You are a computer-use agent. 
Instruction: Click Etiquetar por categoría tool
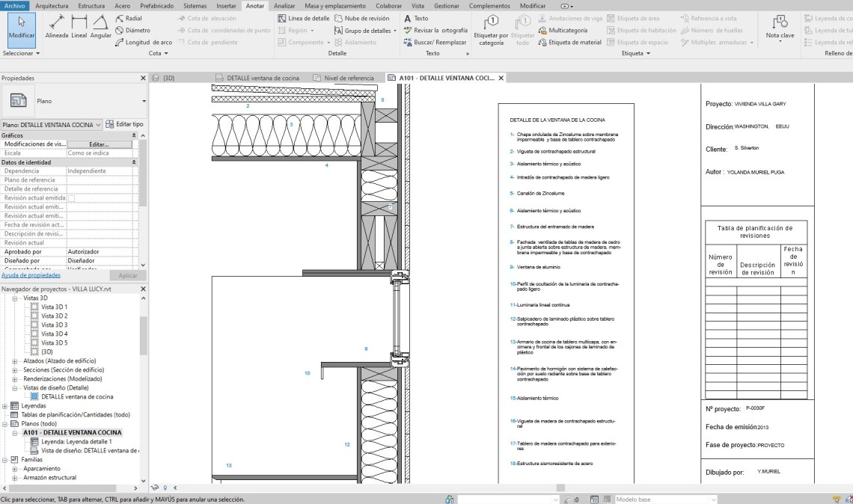click(491, 30)
